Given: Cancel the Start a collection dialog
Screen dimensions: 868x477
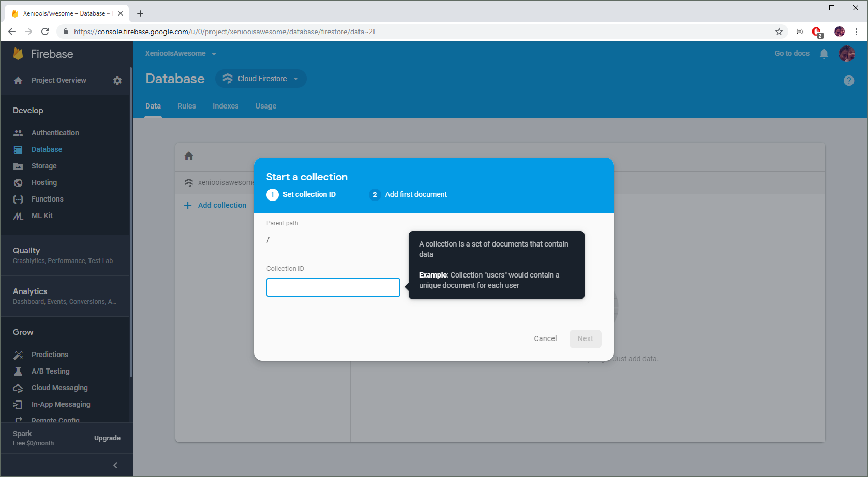Looking at the screenshot, I should click(x=545, y=338).
